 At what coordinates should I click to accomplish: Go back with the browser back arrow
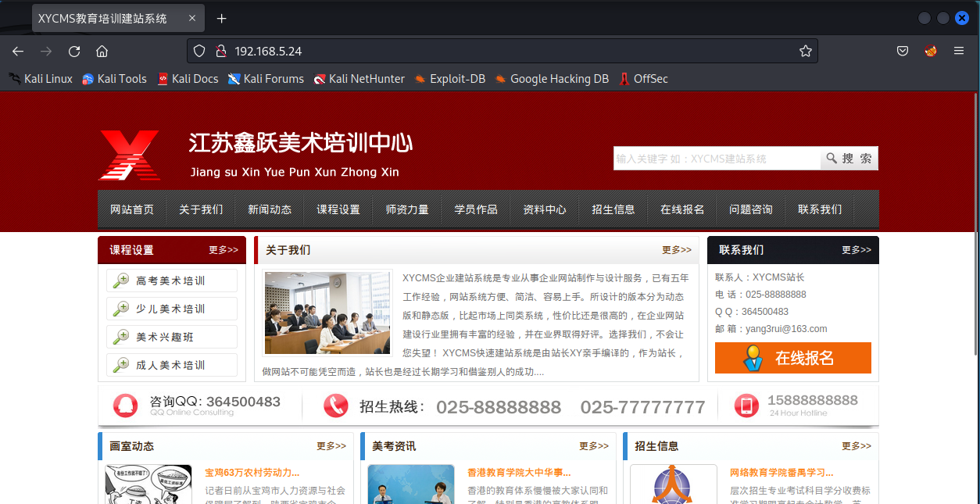pos(18,51)
